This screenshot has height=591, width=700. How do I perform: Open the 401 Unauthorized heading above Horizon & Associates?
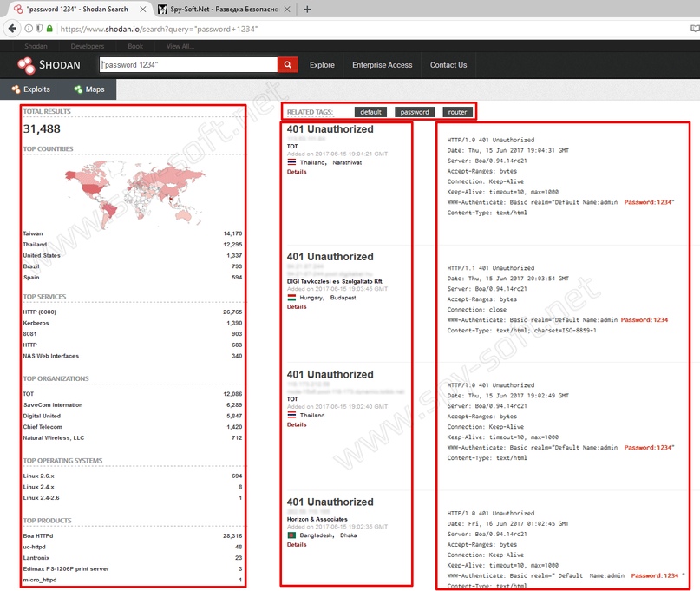[x=330, y=502]
